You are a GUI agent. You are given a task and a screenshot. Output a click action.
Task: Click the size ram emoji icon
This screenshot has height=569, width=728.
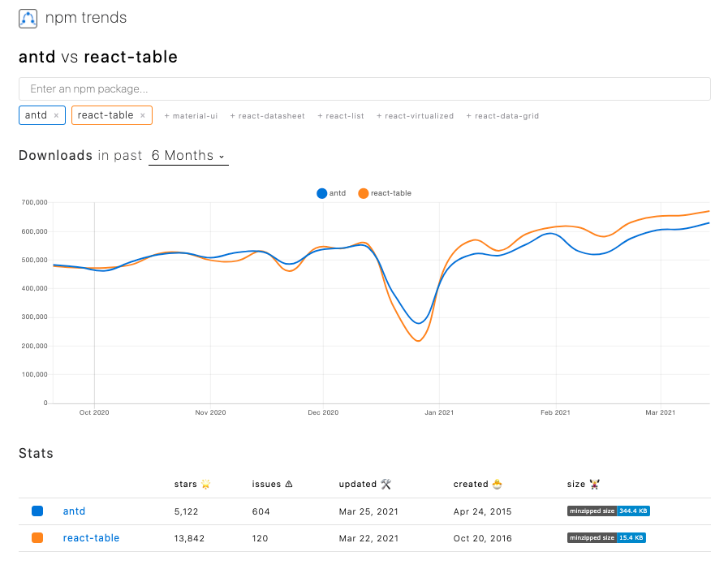click(593, 484)
